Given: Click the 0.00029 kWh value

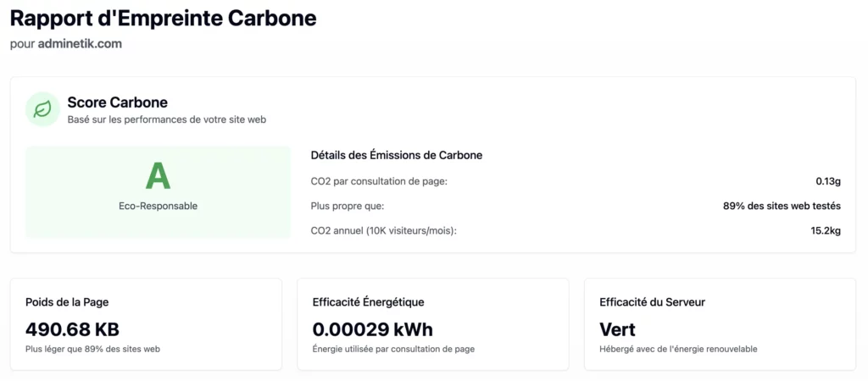Looking at the screenshot, I should (373, 329).
